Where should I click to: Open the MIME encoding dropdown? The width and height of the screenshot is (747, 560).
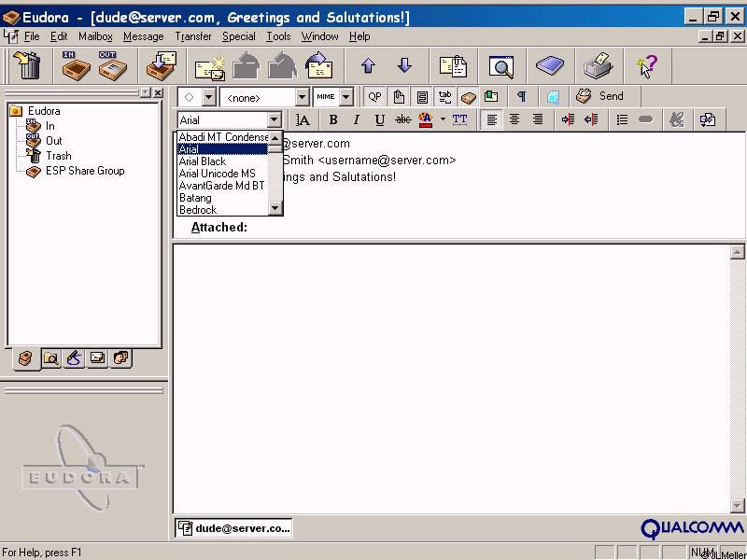(346, 97)
